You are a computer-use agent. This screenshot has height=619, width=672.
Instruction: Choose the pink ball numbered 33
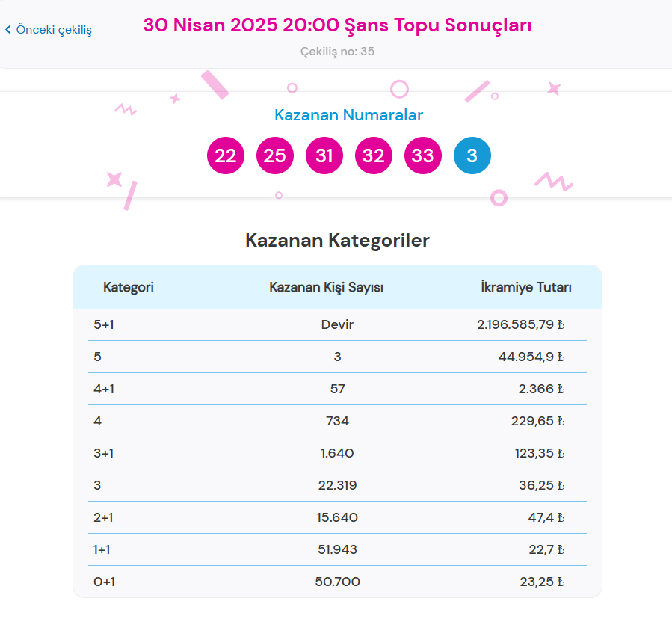(x=422, y=156)
